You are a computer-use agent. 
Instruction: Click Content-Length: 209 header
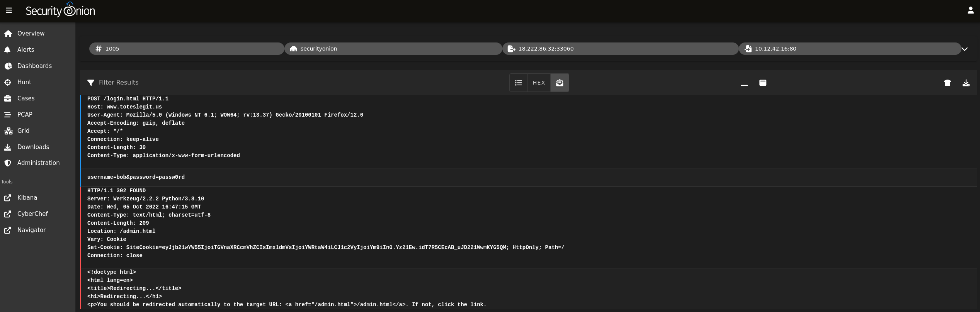coord(118,223)
